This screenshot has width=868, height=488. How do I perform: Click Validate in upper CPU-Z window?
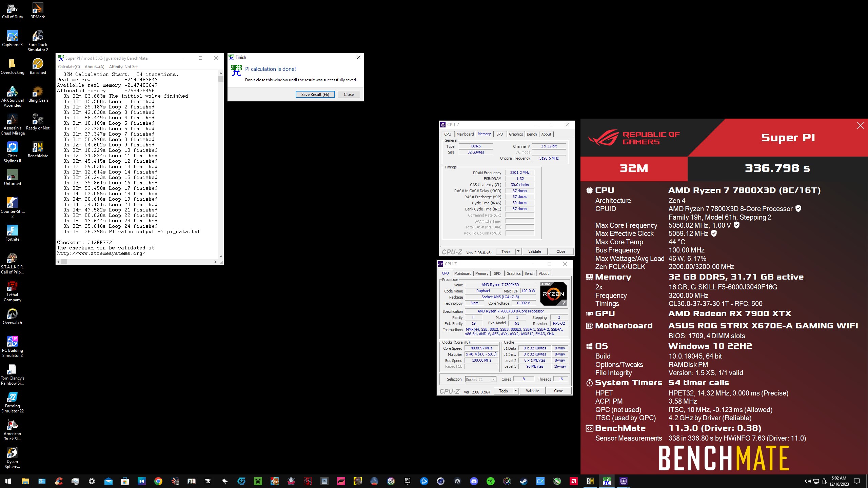point(534,251)
